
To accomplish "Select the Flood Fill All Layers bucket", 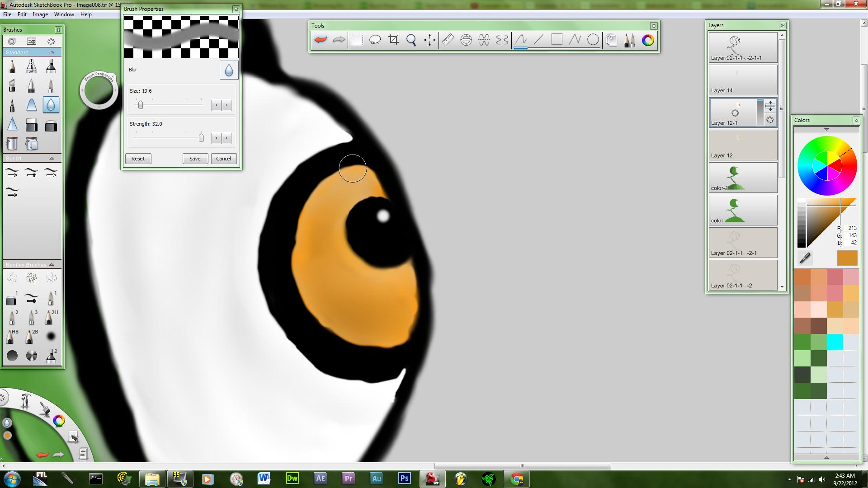I will click(x=32, y=144).
